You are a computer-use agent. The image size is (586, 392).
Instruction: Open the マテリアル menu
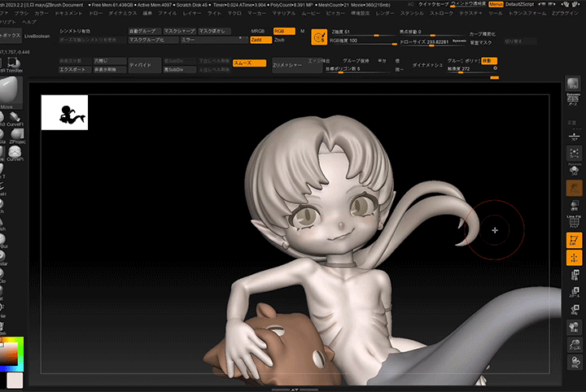point(284,14)
